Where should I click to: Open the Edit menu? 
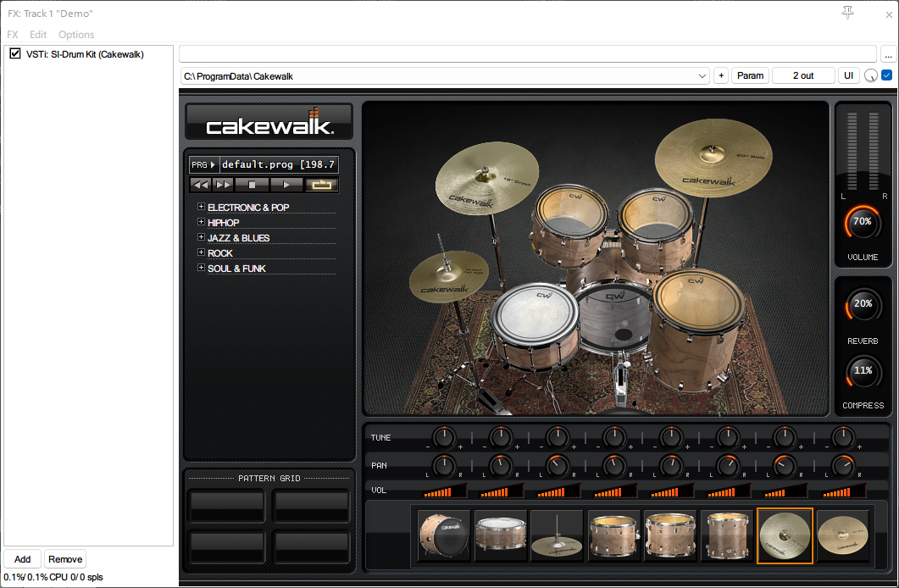pyautogui.click(x=38, y=35)
